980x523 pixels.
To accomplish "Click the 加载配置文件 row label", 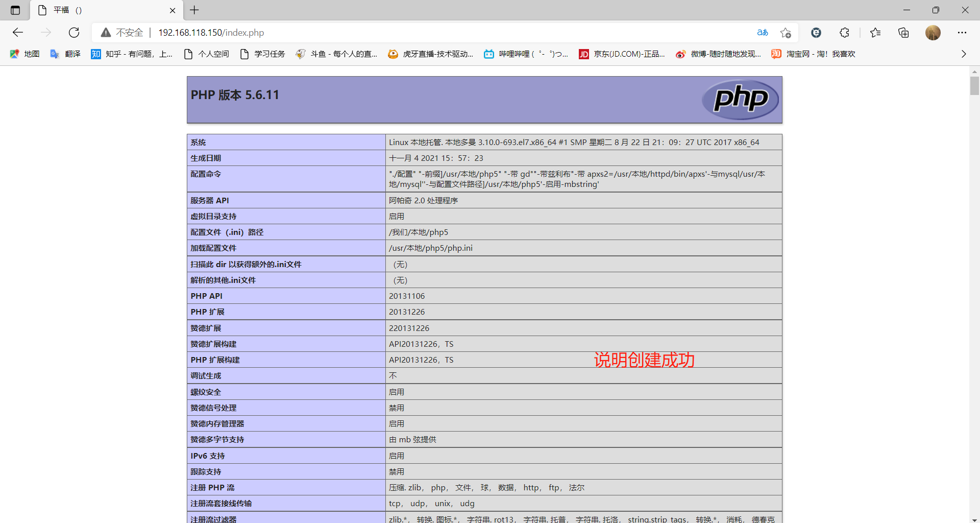I will coord(213,248).
